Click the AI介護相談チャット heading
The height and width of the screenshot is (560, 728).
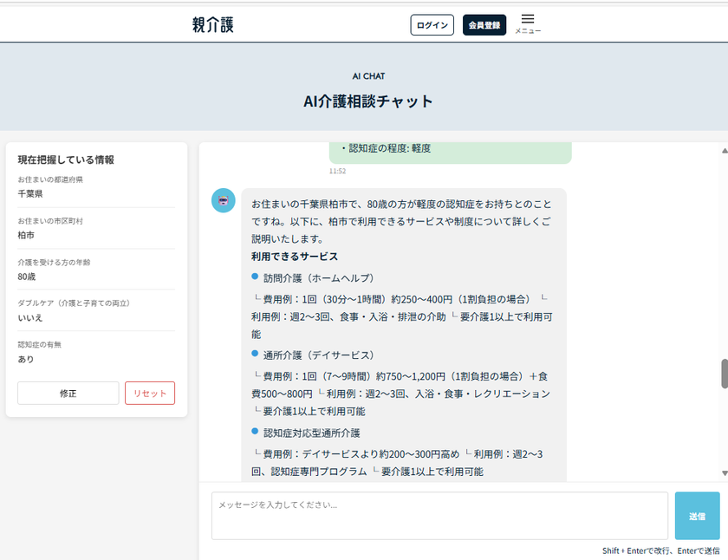368,101
